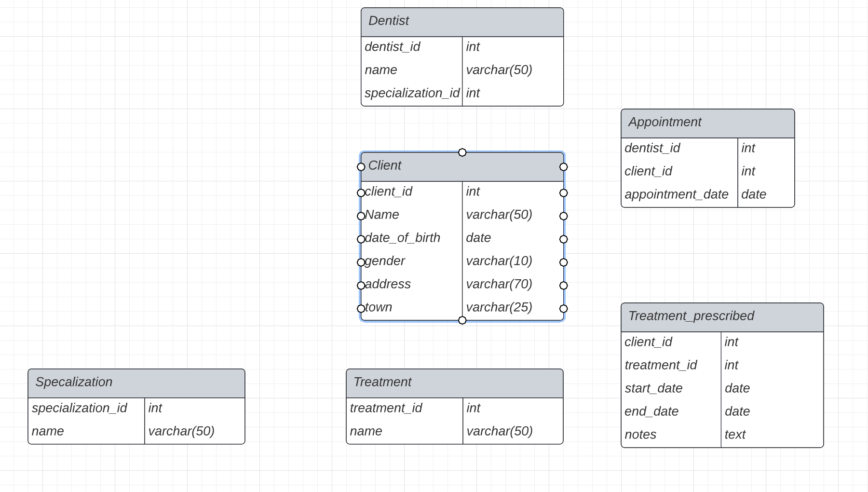Image resolution: width=868 pixels, height=492 pixels.
Task: Select the Treatment table header
Action: coord(454,382)
